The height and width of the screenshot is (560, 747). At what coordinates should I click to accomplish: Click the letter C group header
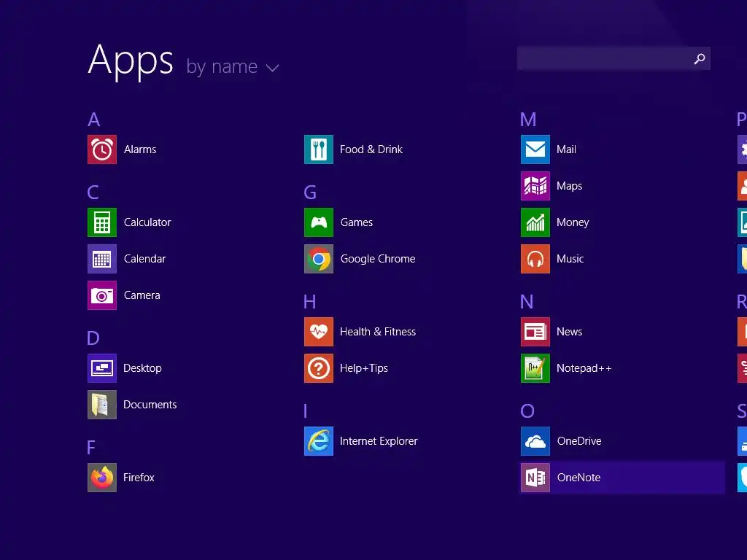point(93,192)
